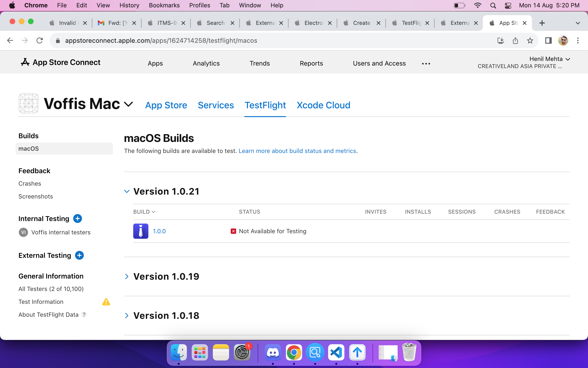Screen dimensions: 588x368
Task: Click the Voffis Mac app placeholder icon
Action: [29, 103]
